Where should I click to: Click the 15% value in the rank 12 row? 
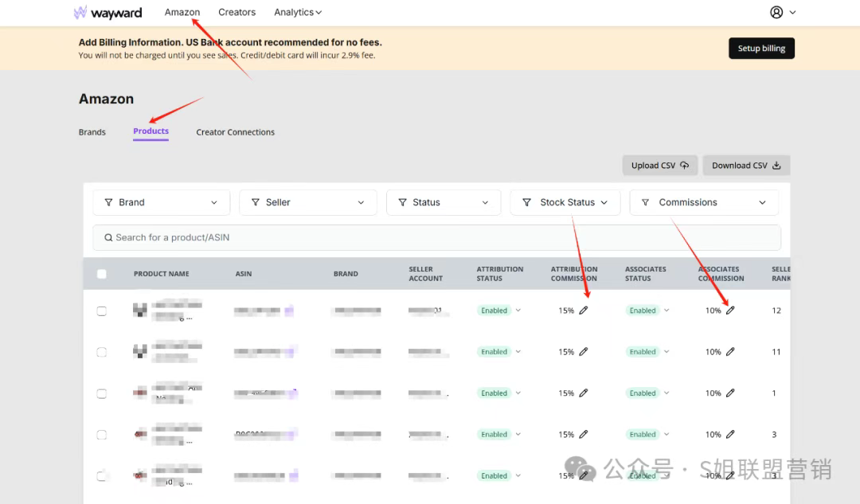tap(566, 311)
